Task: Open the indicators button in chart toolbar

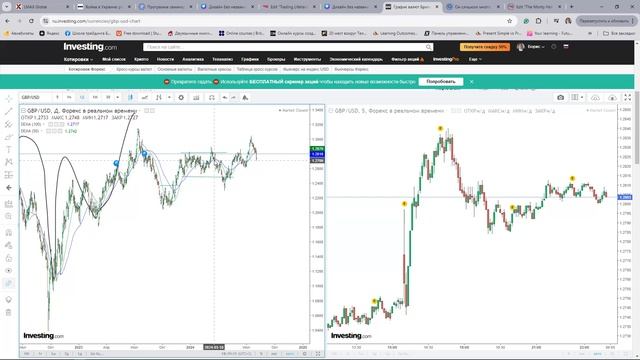Action: pyautogui.click(x=159, y=98)
